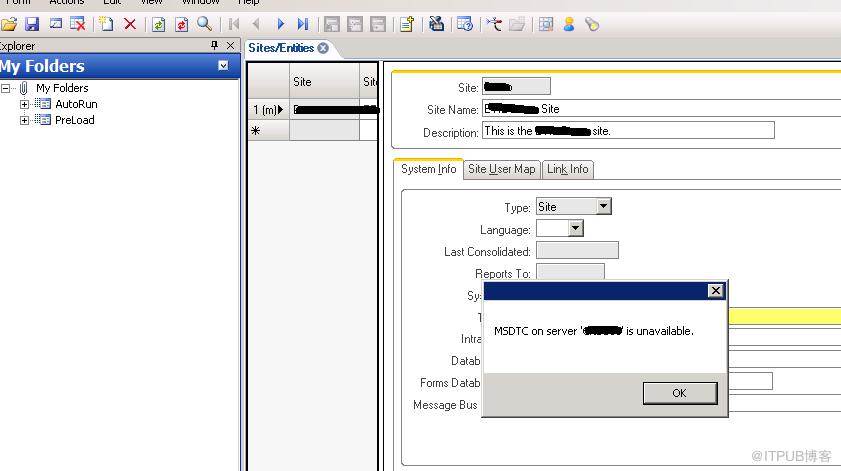Click the new document icon

[106, 24]
